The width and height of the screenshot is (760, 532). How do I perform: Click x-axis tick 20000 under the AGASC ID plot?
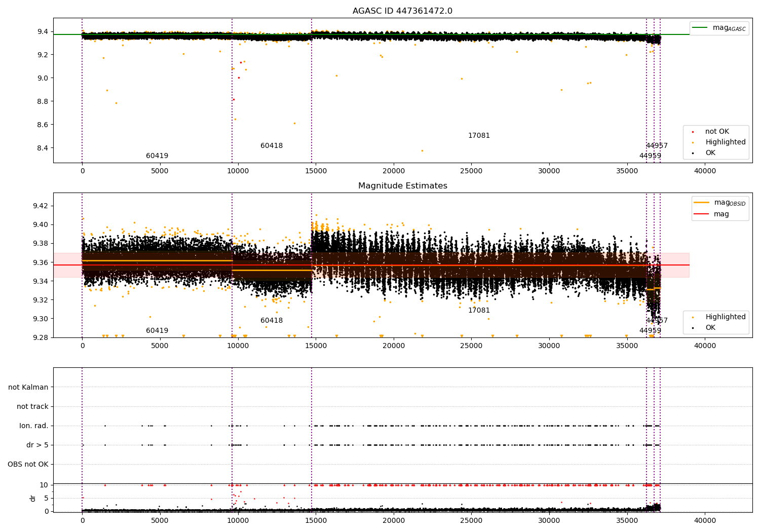pos(394,171)
